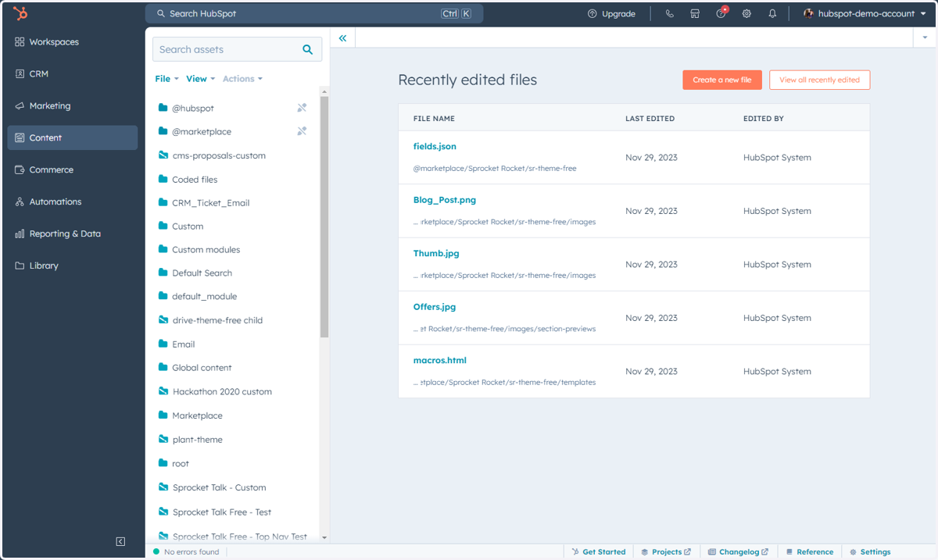Open the settings gear icon in top bar
The image size is (938, 560).
(x=746, y=14)
